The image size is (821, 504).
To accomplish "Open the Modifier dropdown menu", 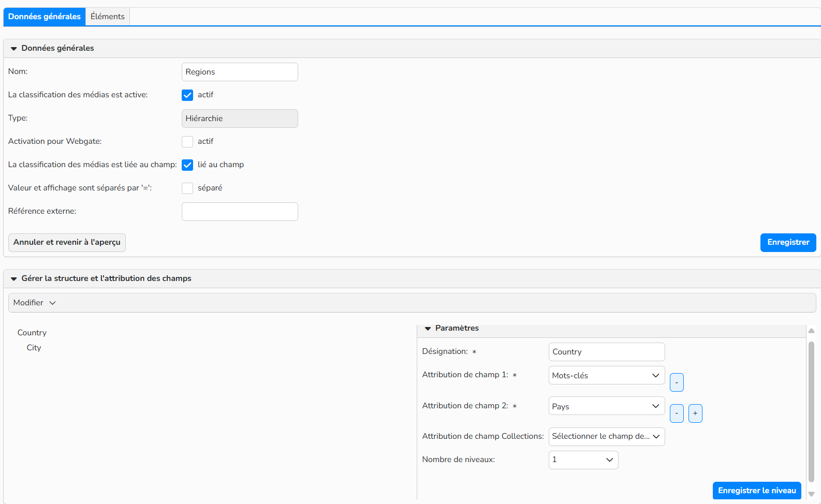I will (x=34, y=303).
